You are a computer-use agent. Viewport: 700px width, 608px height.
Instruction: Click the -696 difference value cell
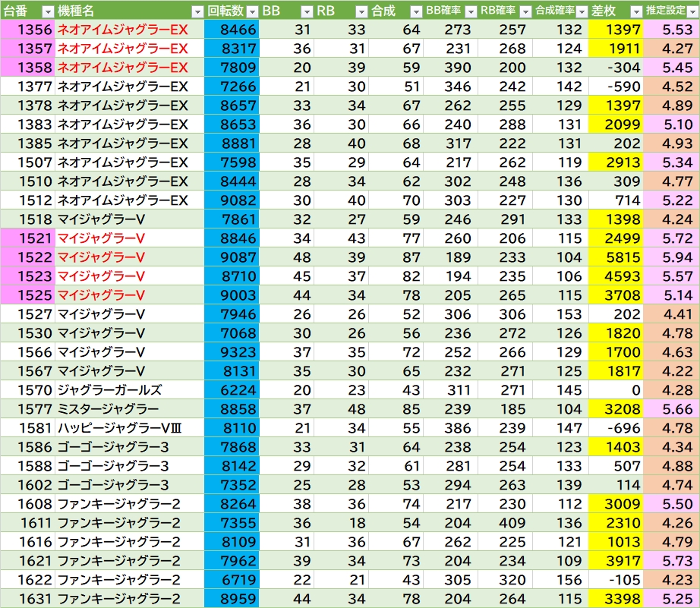click(x=615, y=428)
